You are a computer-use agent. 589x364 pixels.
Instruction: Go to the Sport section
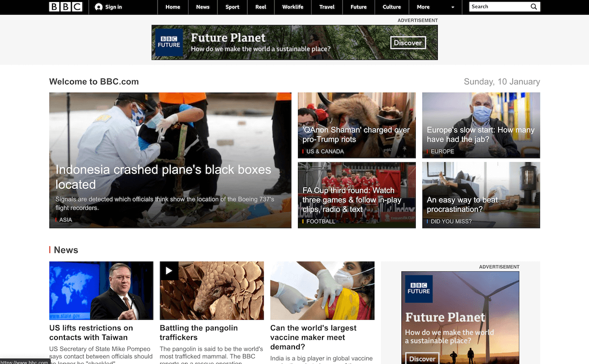pyautogui.click(x=232, y=7)
